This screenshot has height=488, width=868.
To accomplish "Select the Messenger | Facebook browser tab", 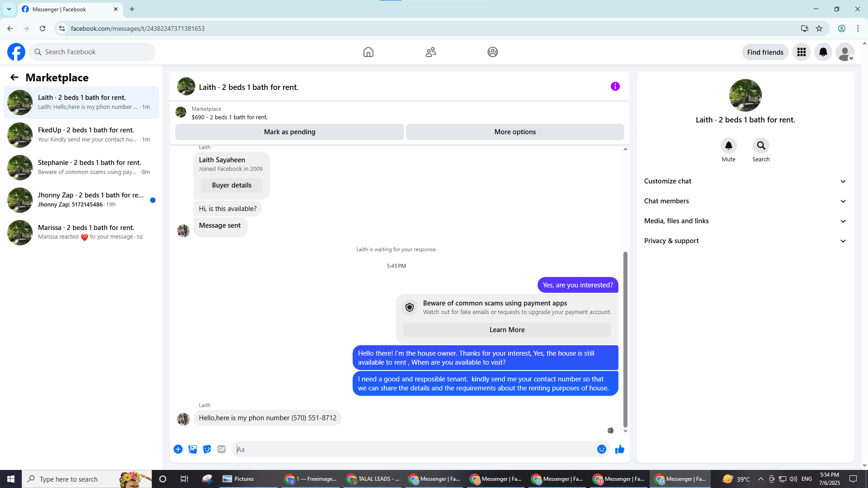I will [x=70, y=9].
